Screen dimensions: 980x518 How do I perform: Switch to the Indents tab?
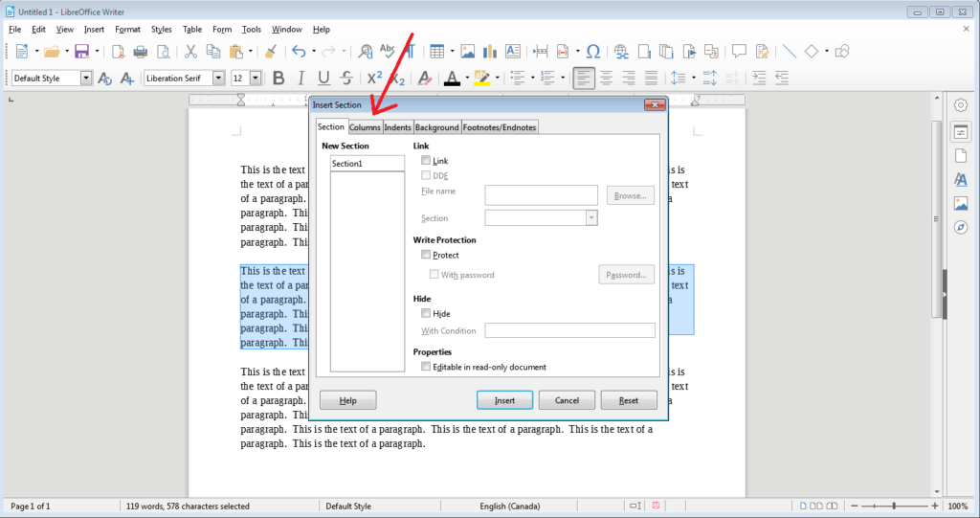(x=397, y=127)
